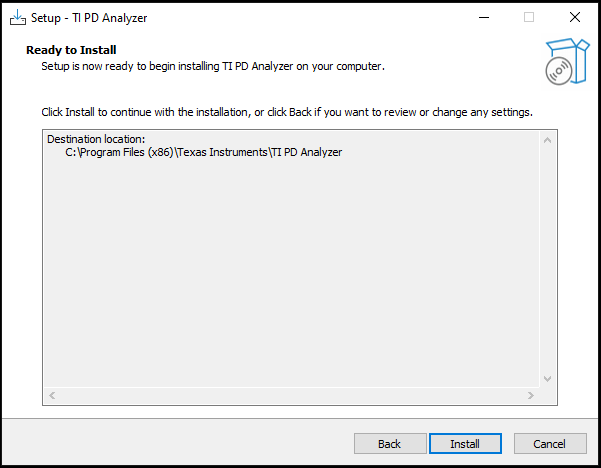The image size is (601, 468).
Task: Close the Setup window
Action: point(574,18)
